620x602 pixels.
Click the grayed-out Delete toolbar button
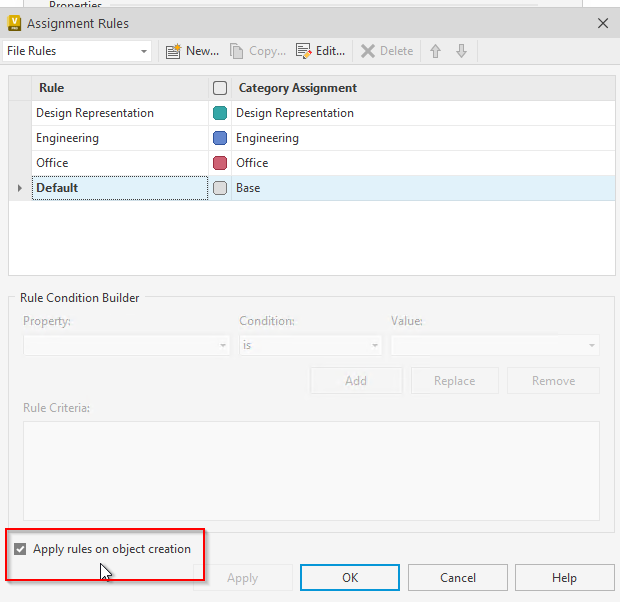387,51
